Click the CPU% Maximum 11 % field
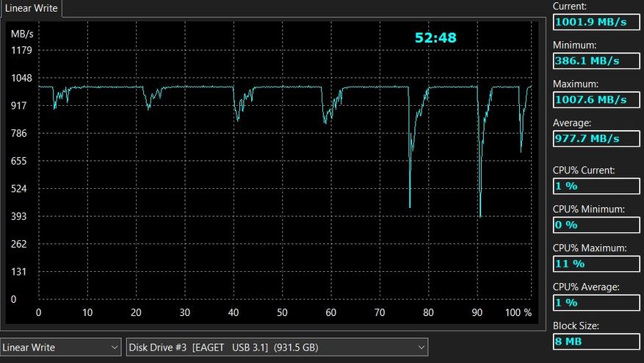Screen dimensions: 644x363 click(x=596, y=264)
